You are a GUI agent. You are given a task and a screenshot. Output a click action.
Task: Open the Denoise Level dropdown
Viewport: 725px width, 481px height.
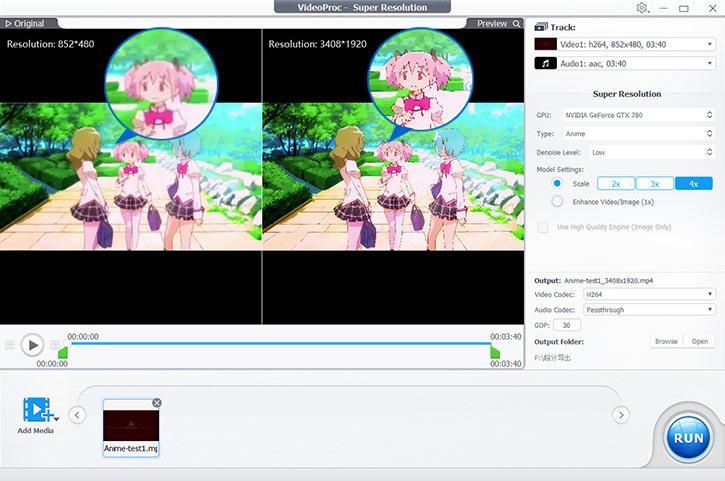(636, 152)
